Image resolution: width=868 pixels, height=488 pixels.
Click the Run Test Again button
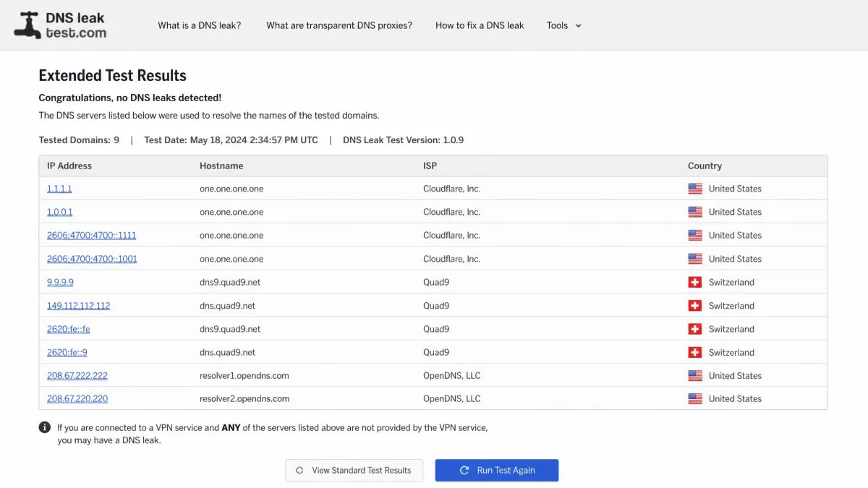(x=497, y=470)
